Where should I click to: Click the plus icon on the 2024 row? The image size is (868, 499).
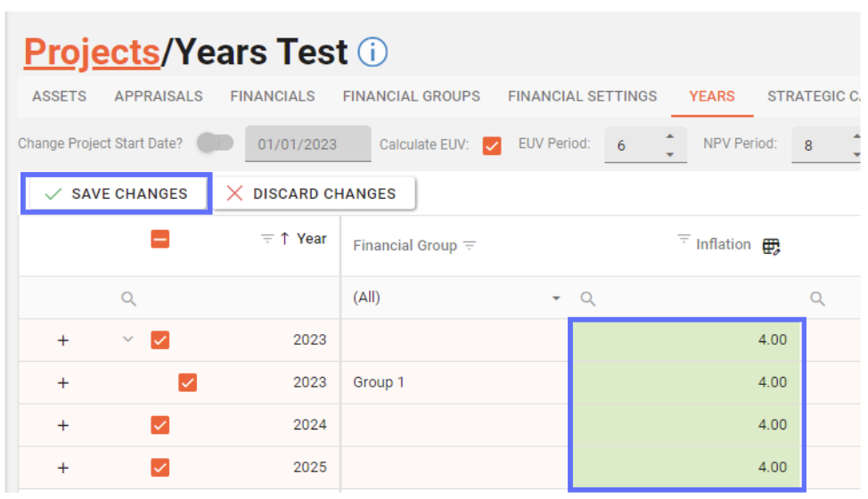(x=63, y=425)
